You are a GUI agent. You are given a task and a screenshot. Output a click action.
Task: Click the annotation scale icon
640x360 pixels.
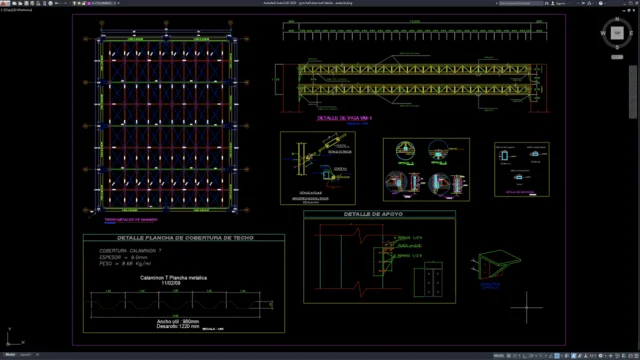pyautogui.click(x=586, y=356)
